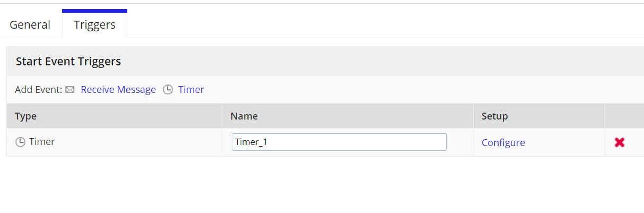Select the Triggers tab
Image resolution: width=644 pixels, height=213 pixels.
tap(94, 24)
